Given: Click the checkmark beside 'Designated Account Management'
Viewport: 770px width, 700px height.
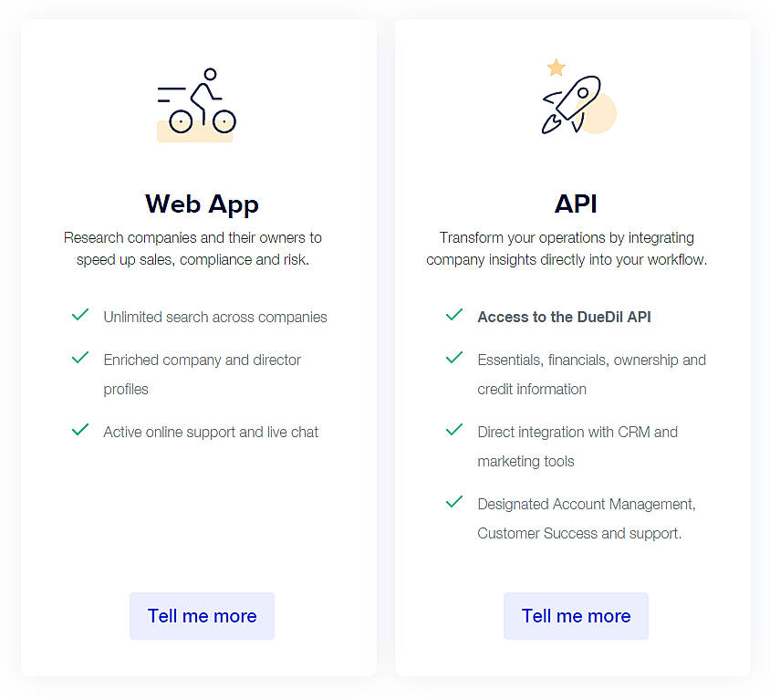Looking at the screenshot, I should 453,502.
